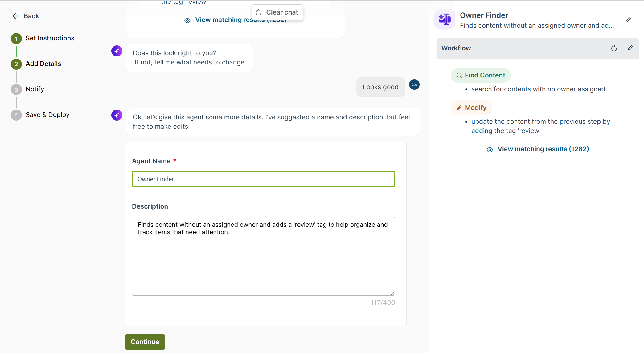Image resolution: width=644 pixels, height=353 pixels.
Task: Jump to Save & Deploy step
Action: (47, 115)
